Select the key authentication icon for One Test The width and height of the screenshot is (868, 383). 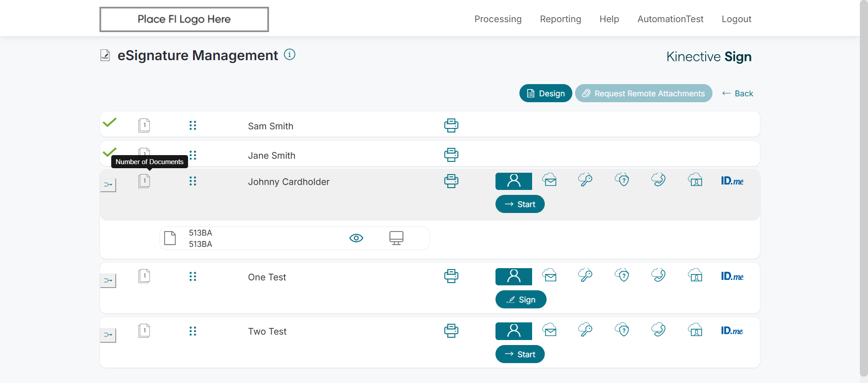coord(585,275)
